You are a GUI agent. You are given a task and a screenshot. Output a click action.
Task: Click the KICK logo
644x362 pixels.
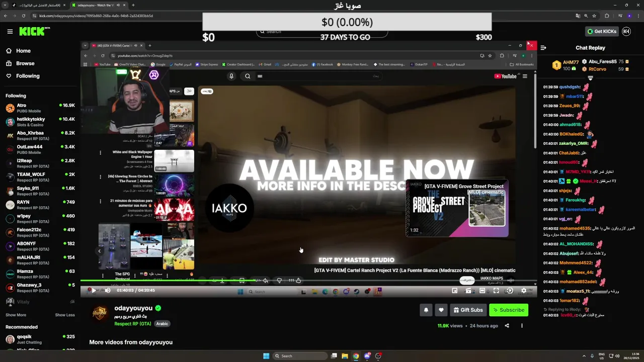coord(34,31)
